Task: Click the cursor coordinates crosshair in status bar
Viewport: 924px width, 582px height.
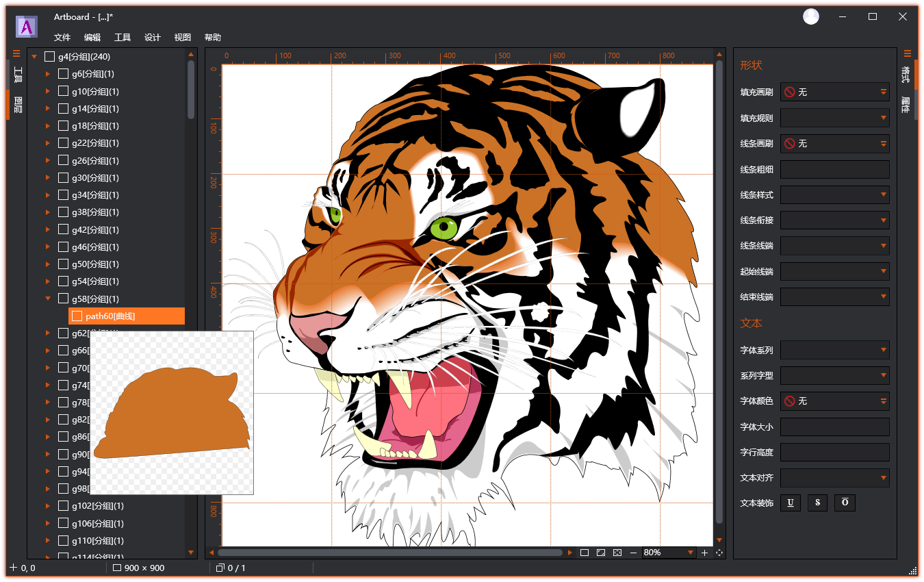Action: [x=14, y=568]
